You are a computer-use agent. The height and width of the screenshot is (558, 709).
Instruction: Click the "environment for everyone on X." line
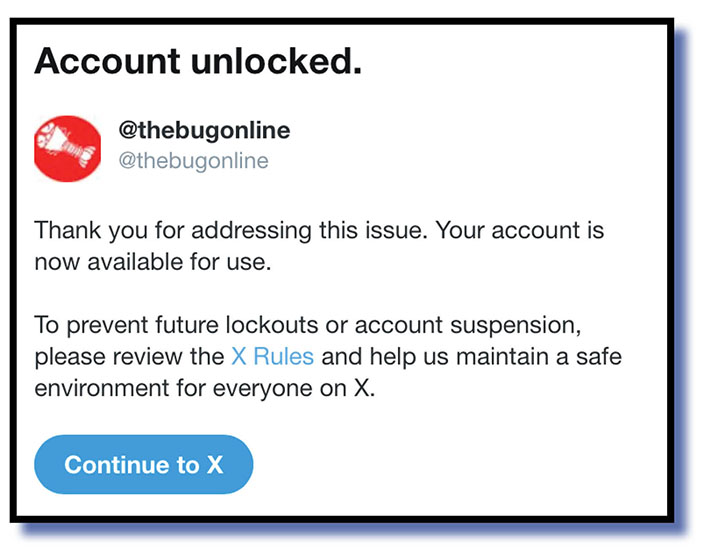point(203,389)
